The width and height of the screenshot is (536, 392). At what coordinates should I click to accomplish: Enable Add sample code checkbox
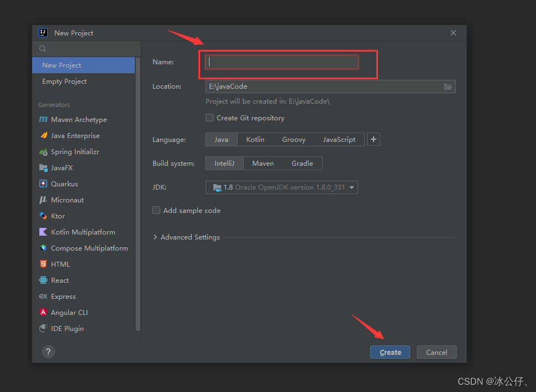pos(156,210)
